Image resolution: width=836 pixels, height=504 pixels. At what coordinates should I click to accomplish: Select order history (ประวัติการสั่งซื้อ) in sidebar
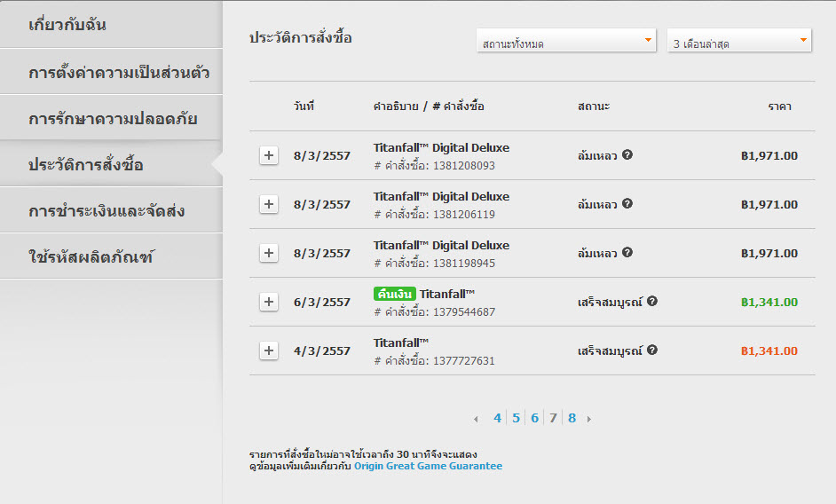pyautogui.click(x=111, y=164)
